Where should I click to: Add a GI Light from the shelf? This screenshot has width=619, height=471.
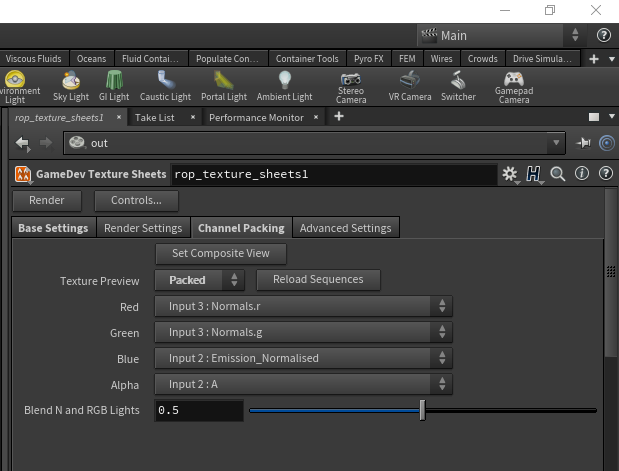pyautogui.click(x=114, y=86)
